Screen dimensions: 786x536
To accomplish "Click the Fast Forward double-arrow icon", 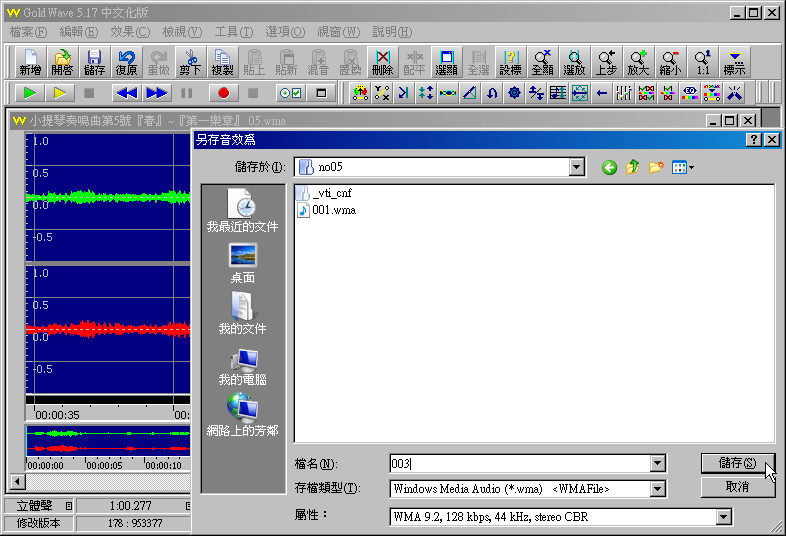I will pos(156,93).
